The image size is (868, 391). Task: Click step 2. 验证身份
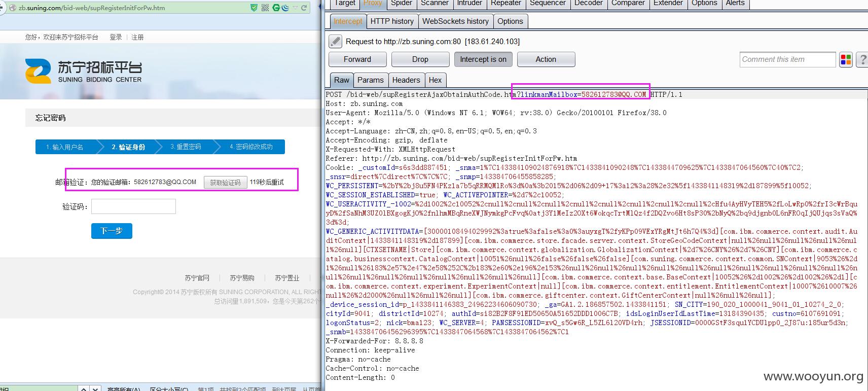tap(128, 147)
